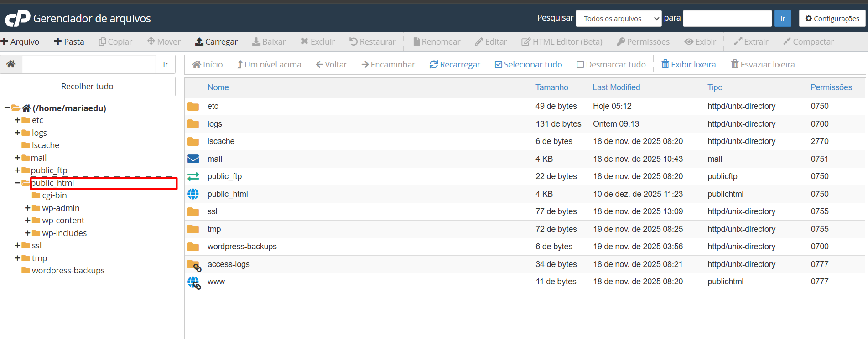Sort by the Permissões column header

(x=831, y=87)
